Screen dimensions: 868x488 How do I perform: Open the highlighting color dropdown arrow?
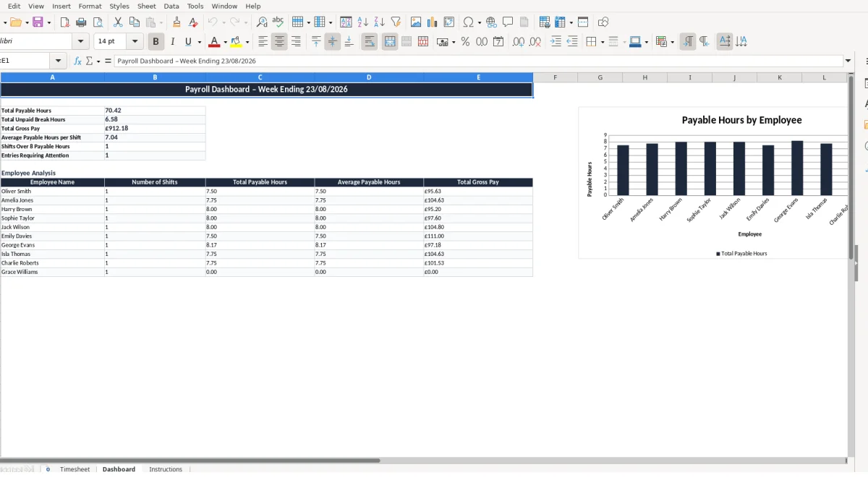point(247,42)
